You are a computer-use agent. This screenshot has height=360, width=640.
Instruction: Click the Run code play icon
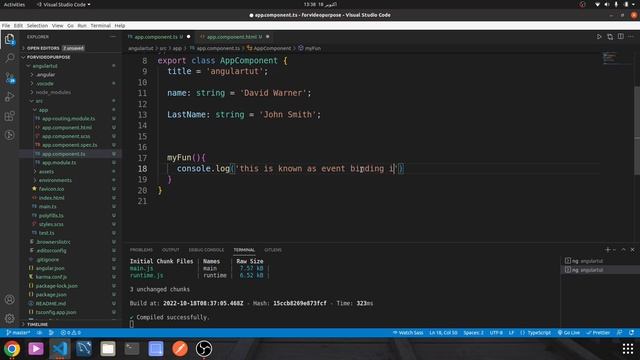coord(599,37)
